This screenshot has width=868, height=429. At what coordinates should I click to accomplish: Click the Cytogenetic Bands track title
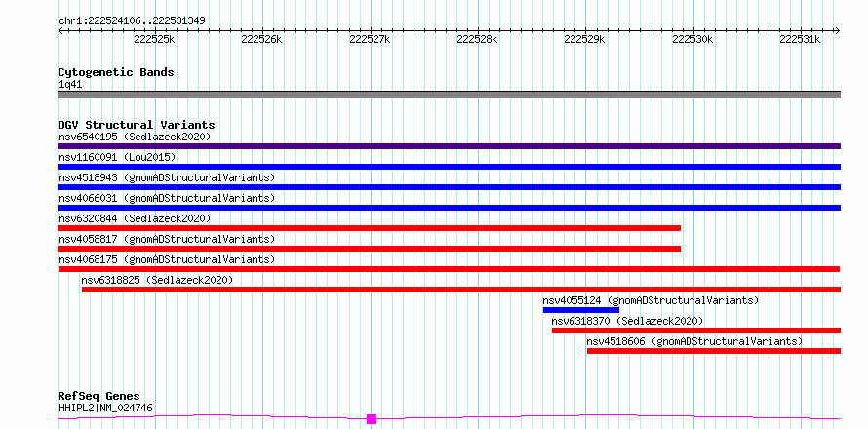coord(116,72)
